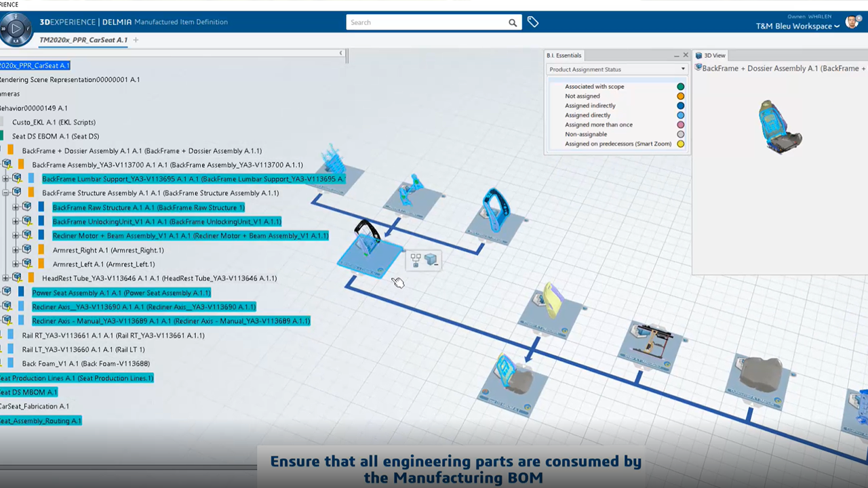Switch to TM2020x_PPR_CarSeat A.1 tab
Viewport: 868px width, 488px height.
83,40
